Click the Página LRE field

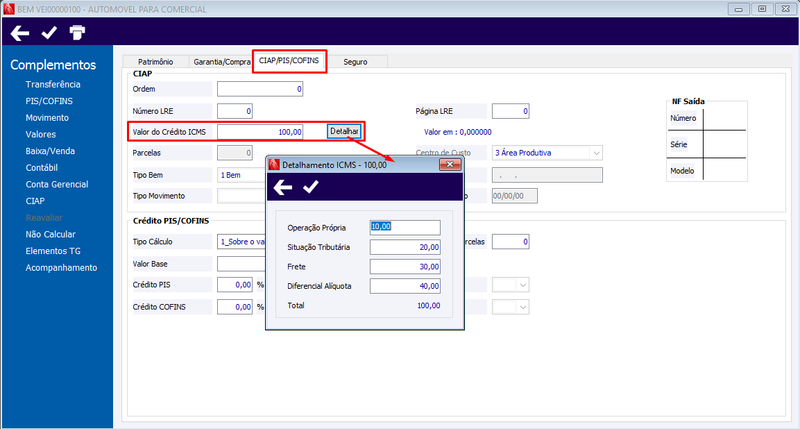[x=510, y=111]
